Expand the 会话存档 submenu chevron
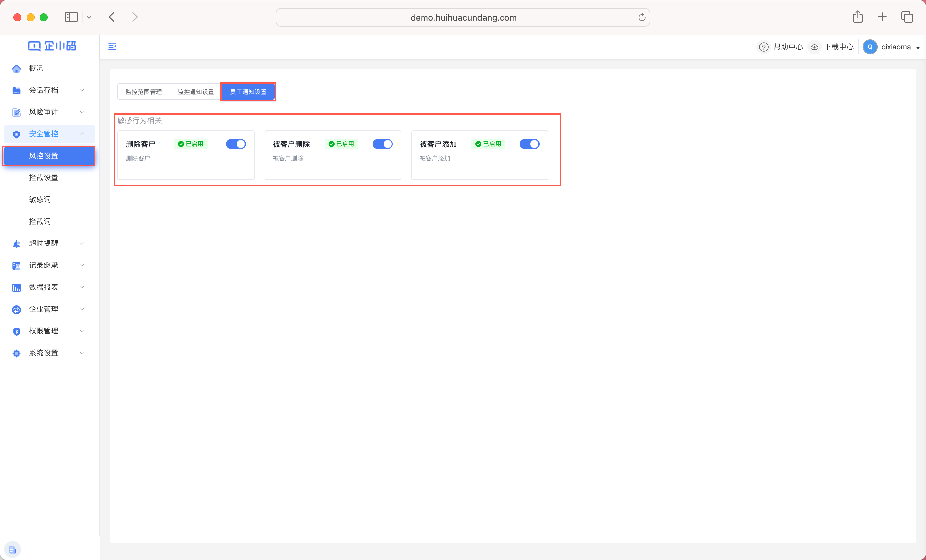Viewport: 926px width, 560px height. [x=82, y=90]
